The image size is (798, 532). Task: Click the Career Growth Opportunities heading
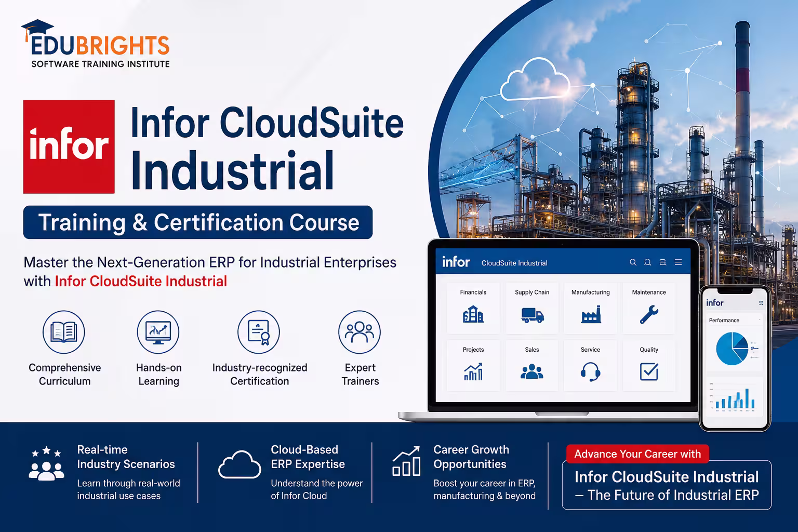471,457
